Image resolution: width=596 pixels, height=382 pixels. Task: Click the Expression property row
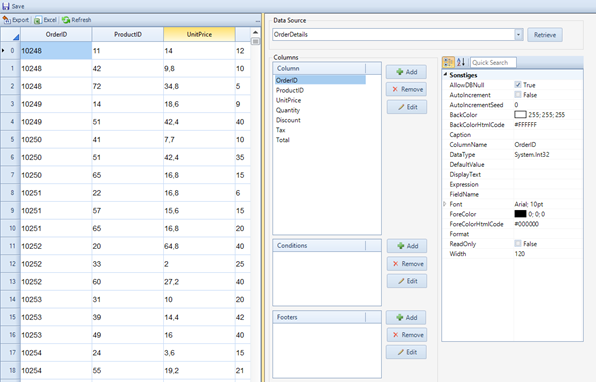pos(512,184)
